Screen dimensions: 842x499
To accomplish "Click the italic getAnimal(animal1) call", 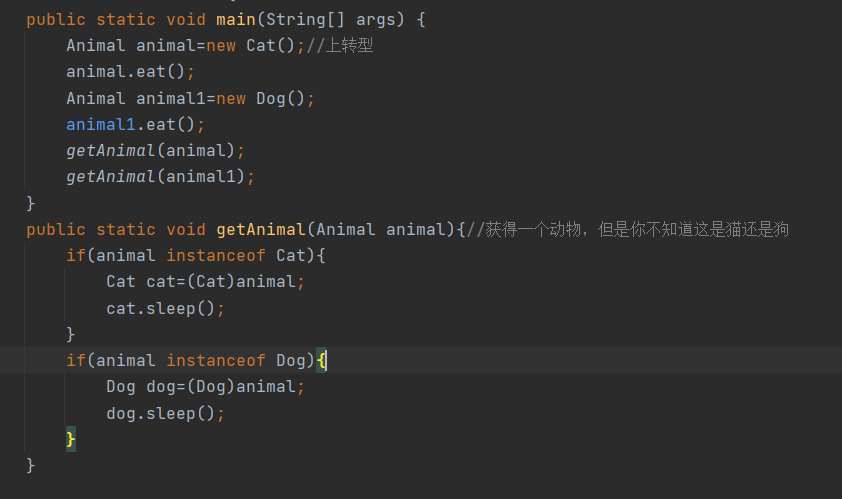I will 156,177.
